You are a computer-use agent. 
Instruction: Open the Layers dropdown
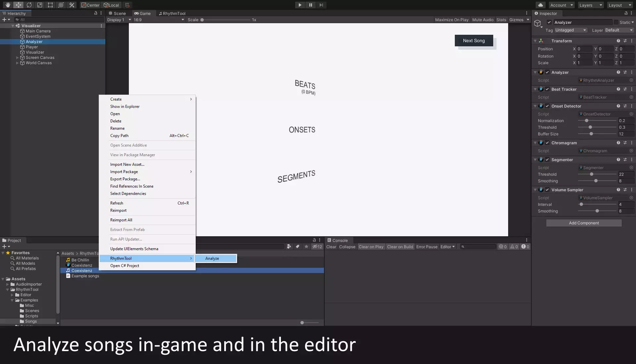pos(591,5)
